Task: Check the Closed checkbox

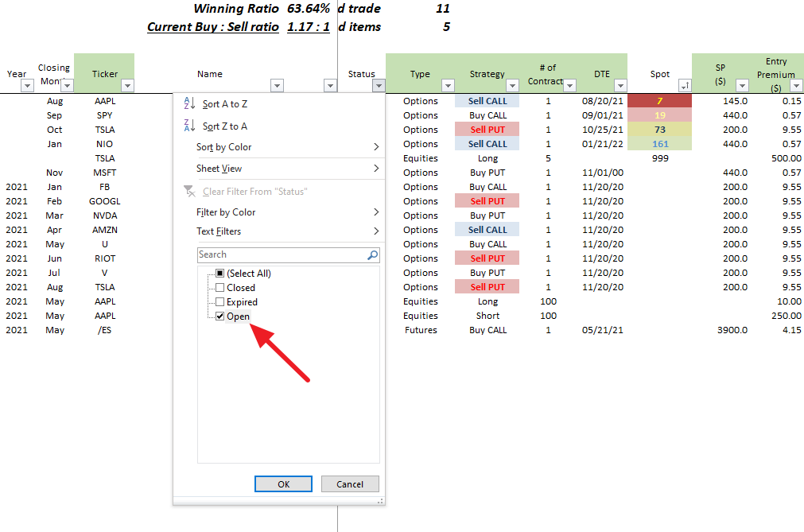Action: (x=220, y=288)
